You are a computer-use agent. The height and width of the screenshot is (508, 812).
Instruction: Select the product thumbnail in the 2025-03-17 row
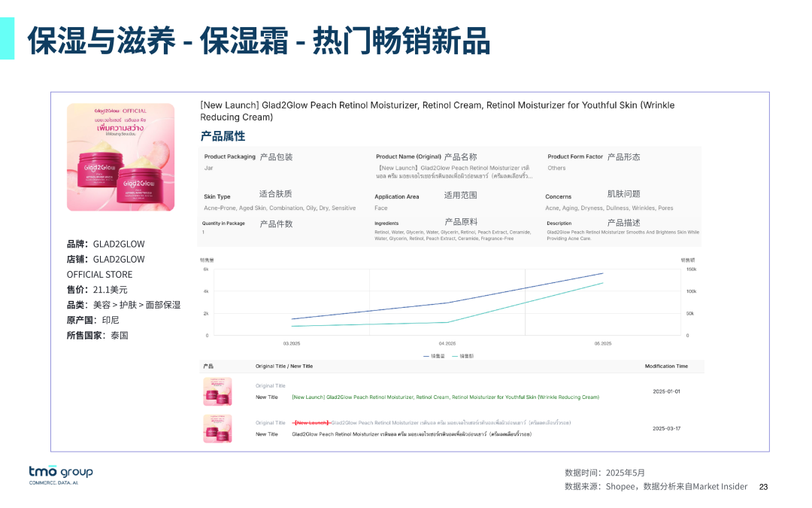point(217,429)
